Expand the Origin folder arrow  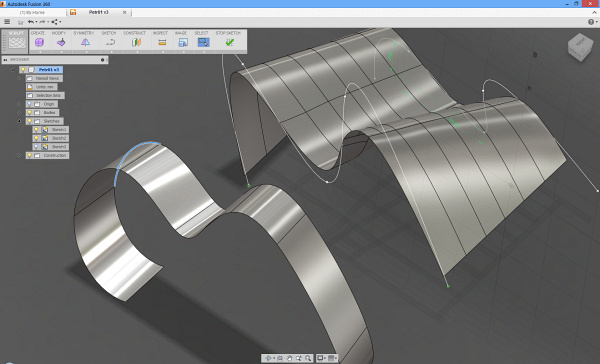[19, 104]
